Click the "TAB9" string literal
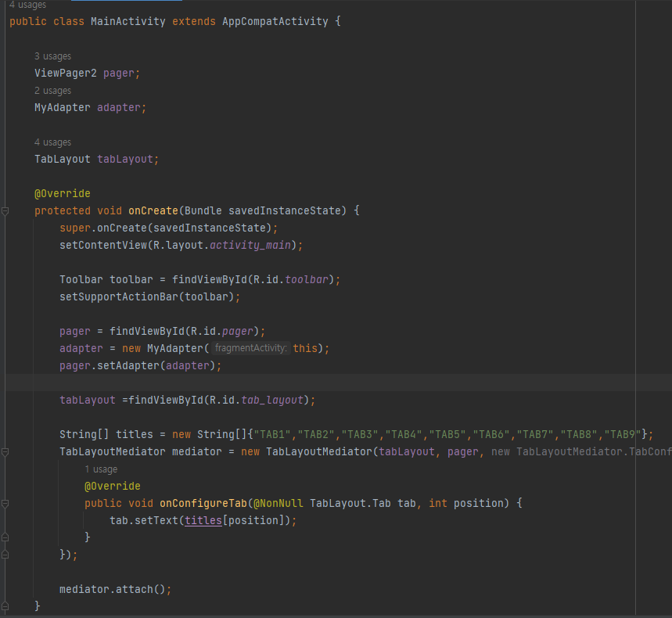Image resolution: width=672 pixels, height=618 pixels. coord(623,435)
